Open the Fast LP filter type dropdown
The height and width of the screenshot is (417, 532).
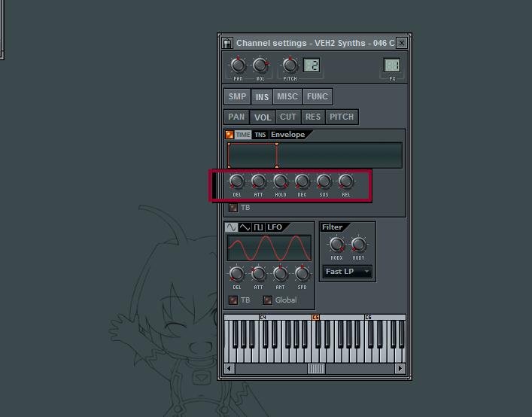[347, 271]
